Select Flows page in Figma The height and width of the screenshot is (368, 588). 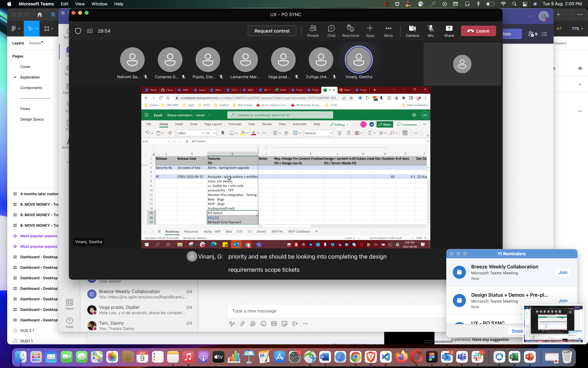click(x=25, y=109)
